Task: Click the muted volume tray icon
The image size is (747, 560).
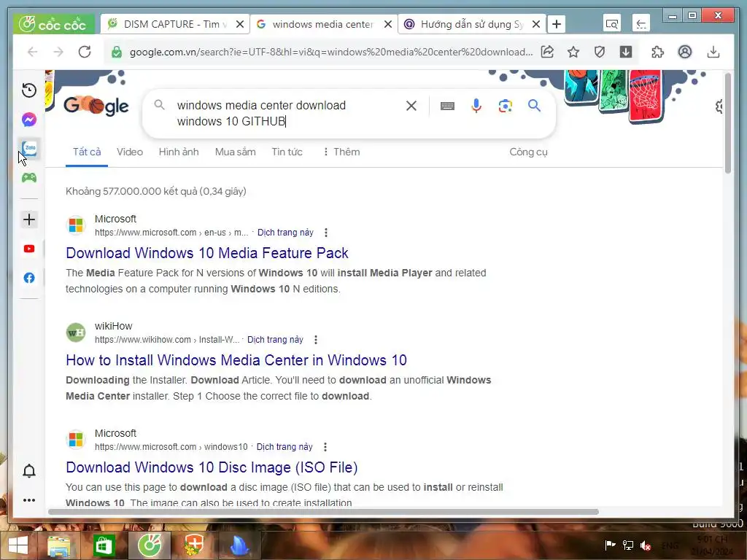Action: pos(646,545)
